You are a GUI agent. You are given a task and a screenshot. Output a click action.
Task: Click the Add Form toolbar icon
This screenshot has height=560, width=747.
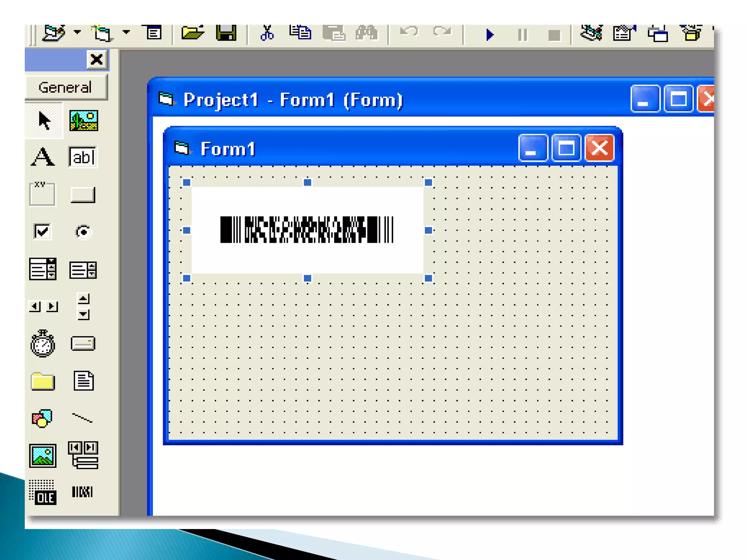coord(102,34)
